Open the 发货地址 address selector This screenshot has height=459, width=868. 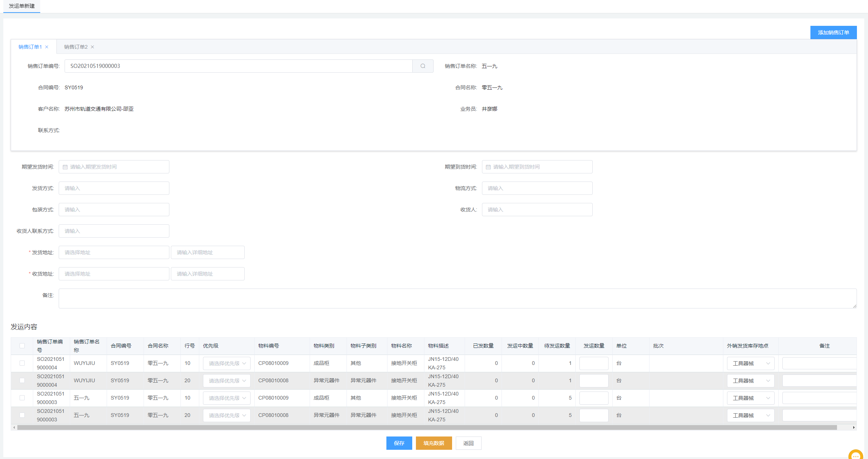114,252
